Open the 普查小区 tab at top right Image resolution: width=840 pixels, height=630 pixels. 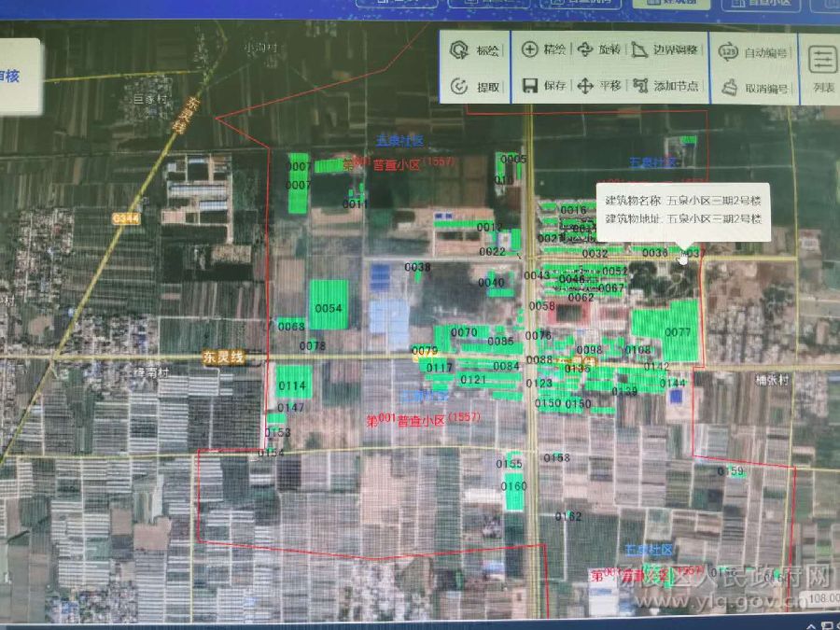point(754,3)
